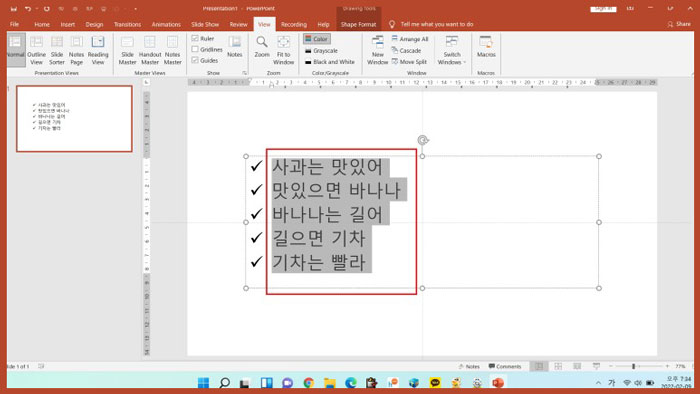Open the Zoom dialog
Viewport: 700px width, 394px height.
tap(262, 47)
